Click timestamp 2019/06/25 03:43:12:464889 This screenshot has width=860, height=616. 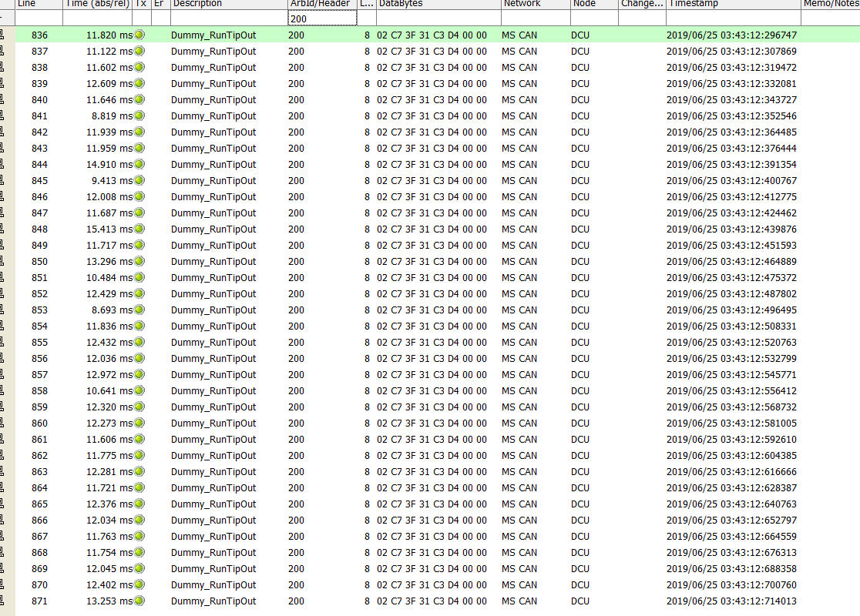[731, 262]
